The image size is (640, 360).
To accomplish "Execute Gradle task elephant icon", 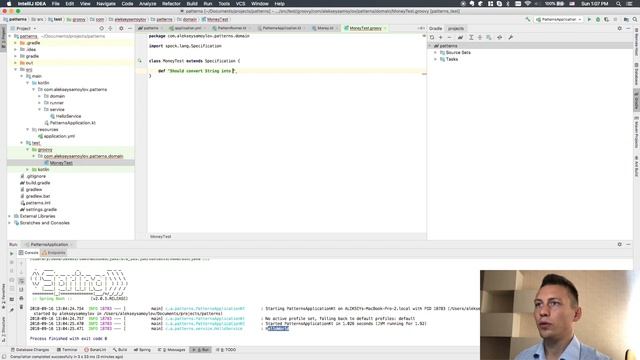I will point(460,37).
